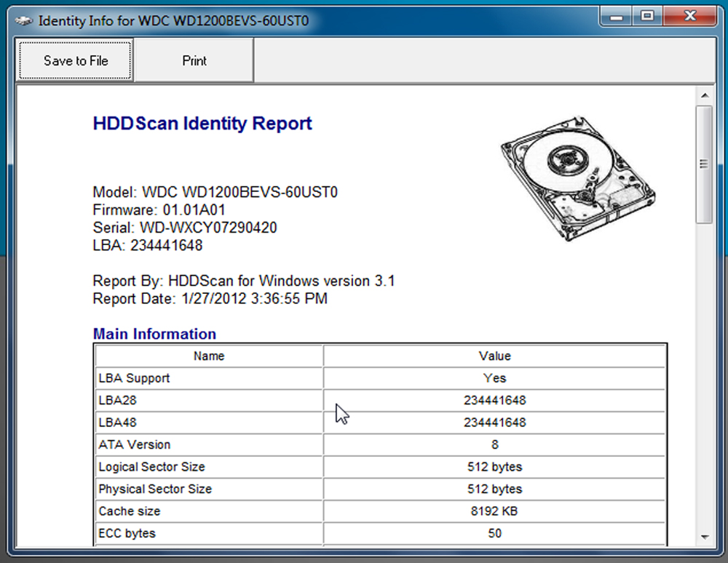Open the Print dialog button
The height and width of the screenshot is (563, 728).
(194, 61)
